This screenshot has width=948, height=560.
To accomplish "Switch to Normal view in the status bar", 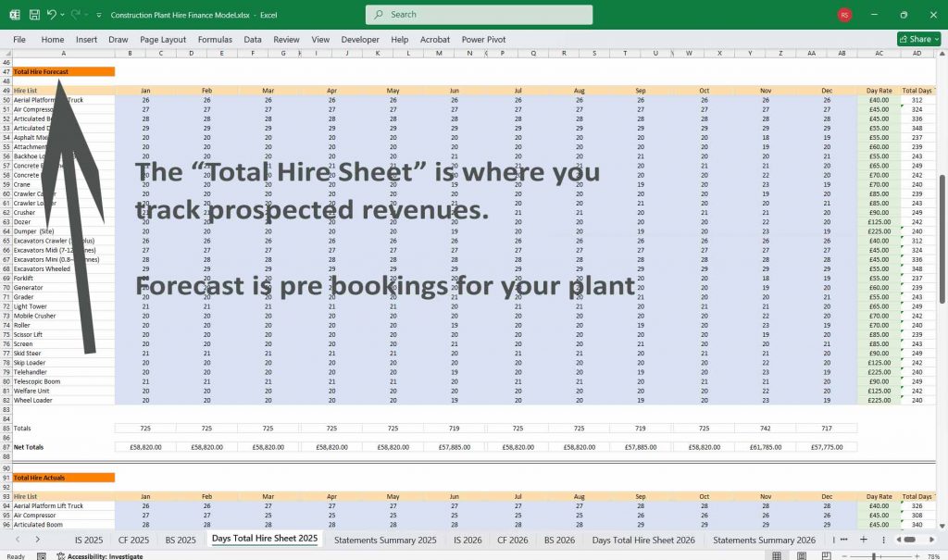I will [776, 554].
